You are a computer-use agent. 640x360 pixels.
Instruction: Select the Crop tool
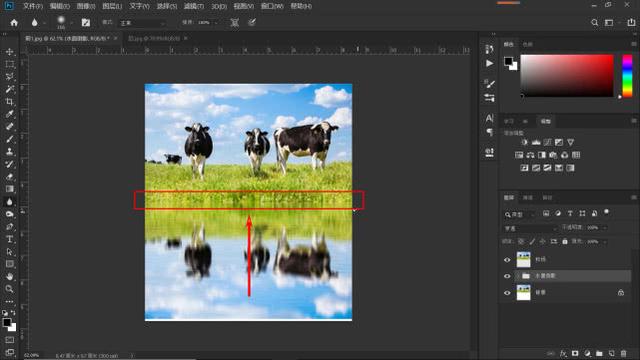click(x=9, y=102)
